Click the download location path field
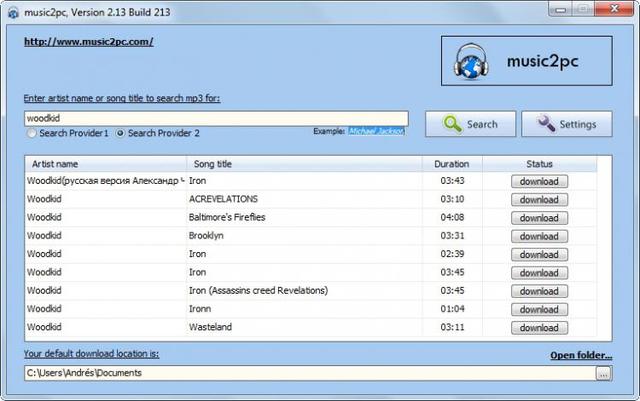The width and height of the screenshot is (640, 401). (x=310, y=373)
